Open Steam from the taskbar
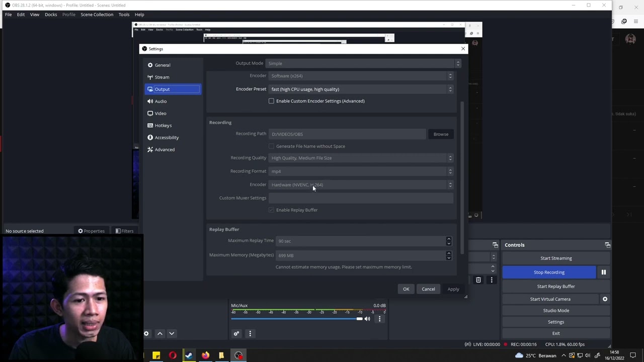Image resolution: width=644 pixels, height=362 pixels. click(189, 355)
